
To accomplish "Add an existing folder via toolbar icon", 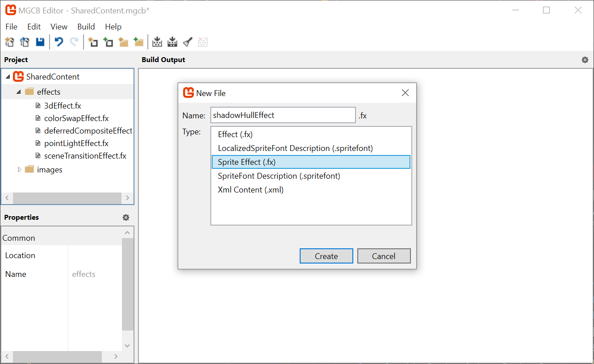I will pos(138,42).
